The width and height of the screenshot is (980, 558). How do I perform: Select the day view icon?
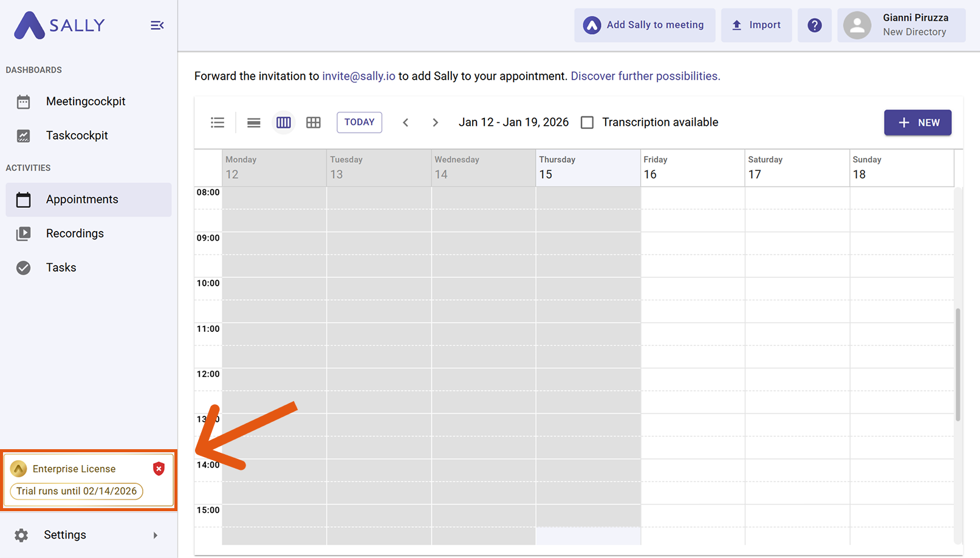pyautogui.click(x=253, y=123)
